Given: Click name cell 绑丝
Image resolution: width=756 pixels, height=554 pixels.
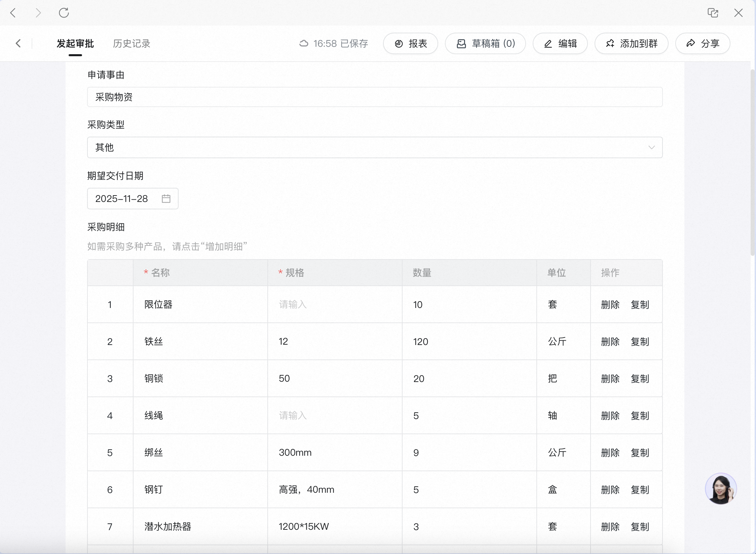Looking at the screenshot, I should [x=200, y=453].
